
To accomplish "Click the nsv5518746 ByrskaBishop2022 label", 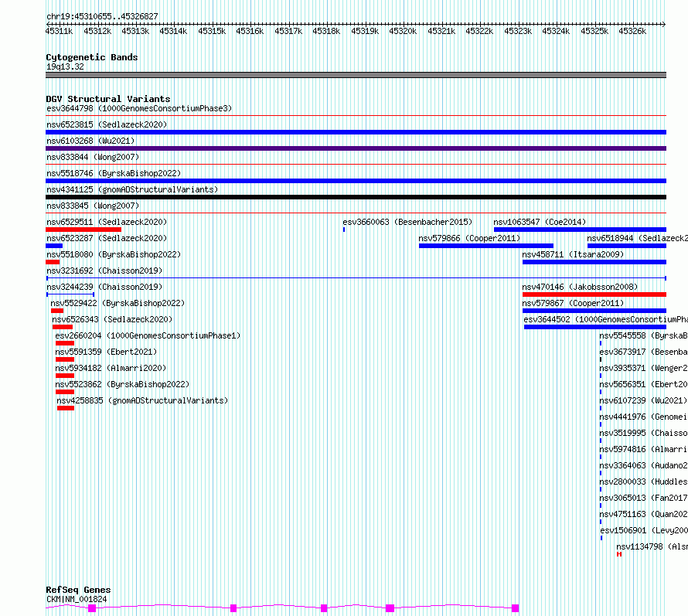I will point(114,173).
